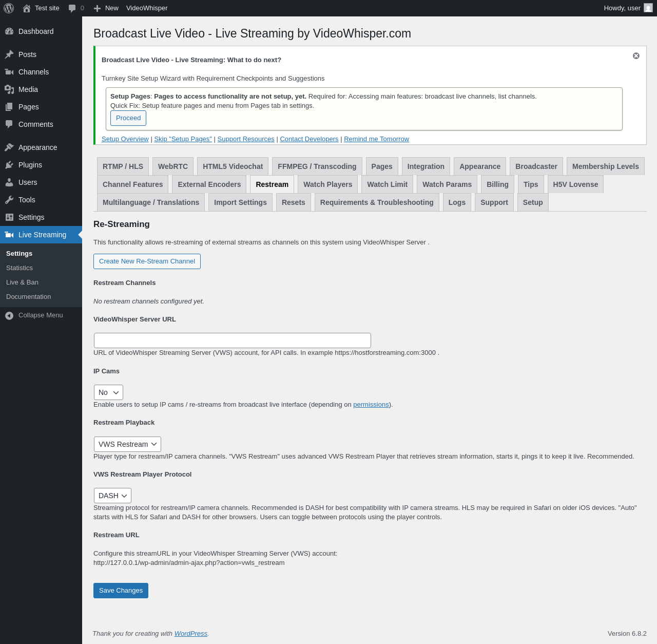This screenshot has width=657, height=644.
Task: Click the Dashboard gauge icon
Action: click(x=9, y=31)
